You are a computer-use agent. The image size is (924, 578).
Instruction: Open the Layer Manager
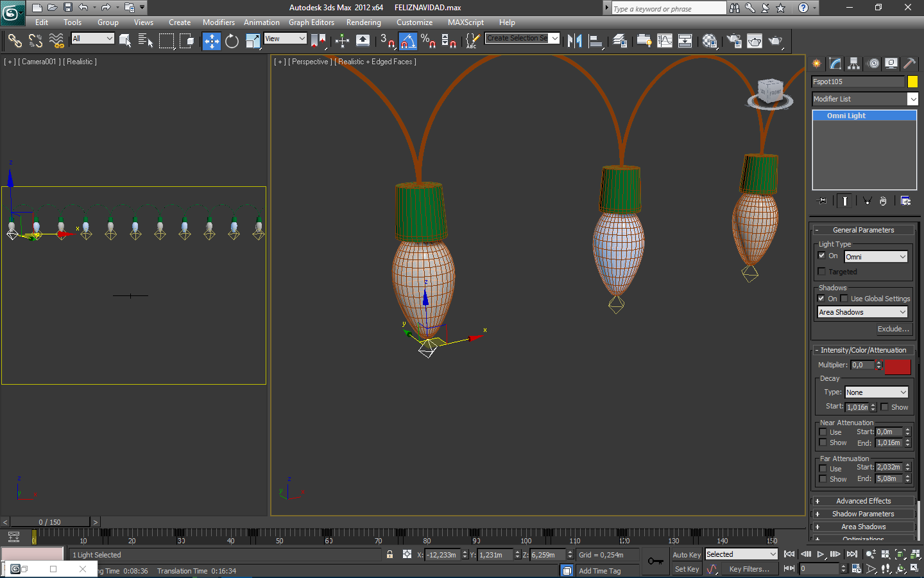pyautogui.click(x=619, y=41)
